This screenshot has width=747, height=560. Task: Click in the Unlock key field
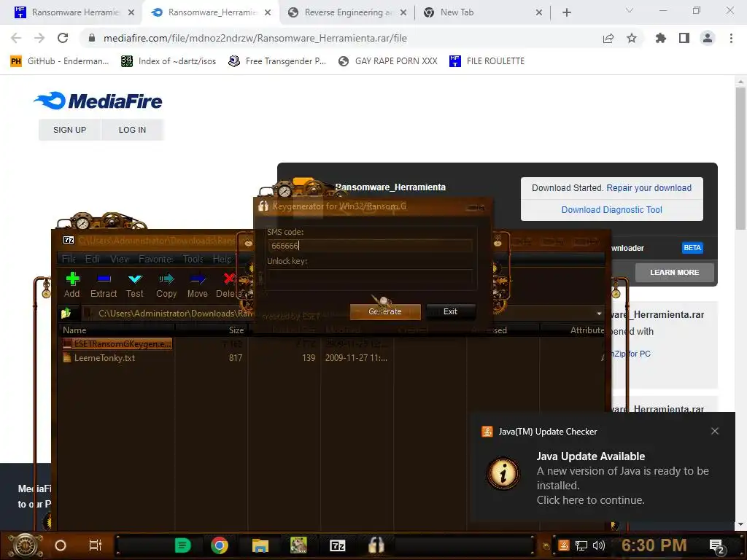pos(370,275)
